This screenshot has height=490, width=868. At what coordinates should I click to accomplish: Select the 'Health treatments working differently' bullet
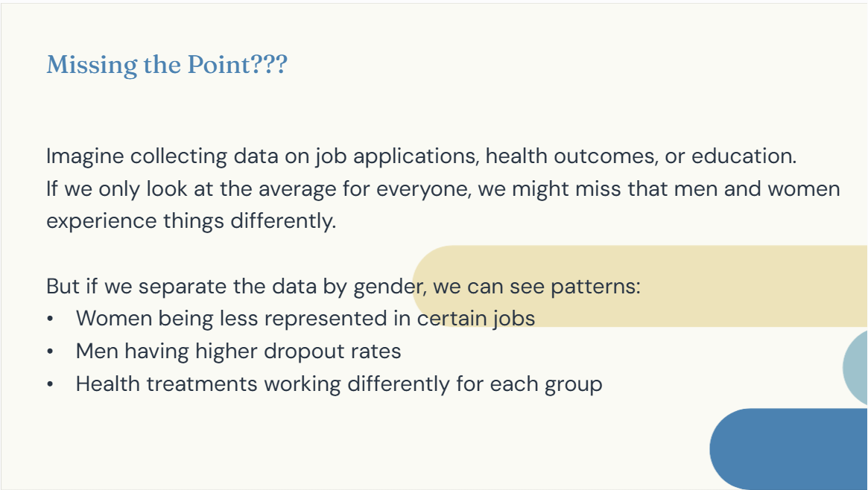[339, 384]
